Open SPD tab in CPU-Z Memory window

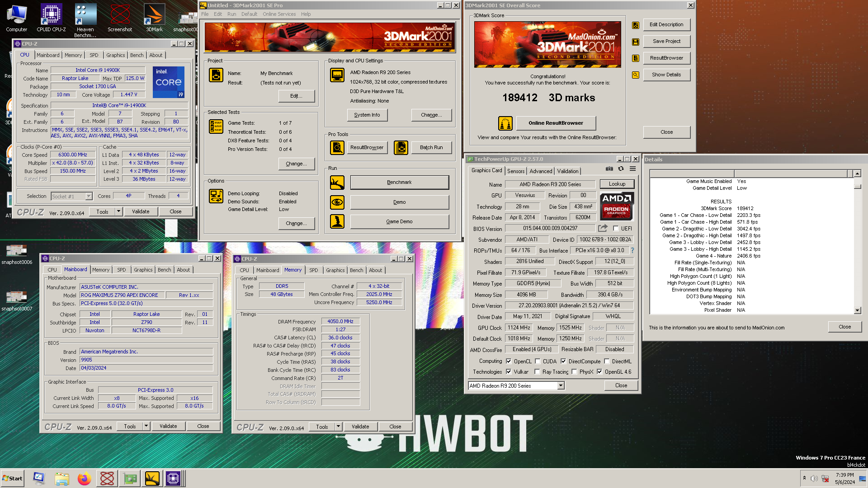pos(313,270)
